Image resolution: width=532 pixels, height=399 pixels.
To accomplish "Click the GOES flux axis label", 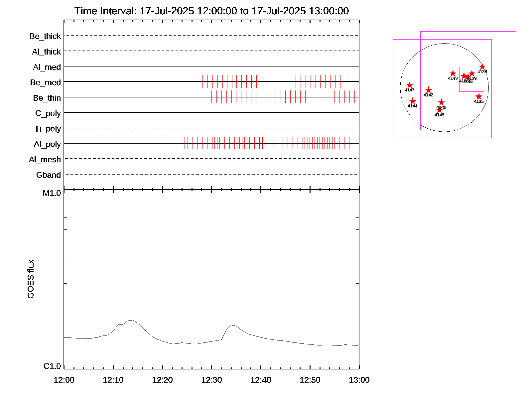I will pos(31,279).
